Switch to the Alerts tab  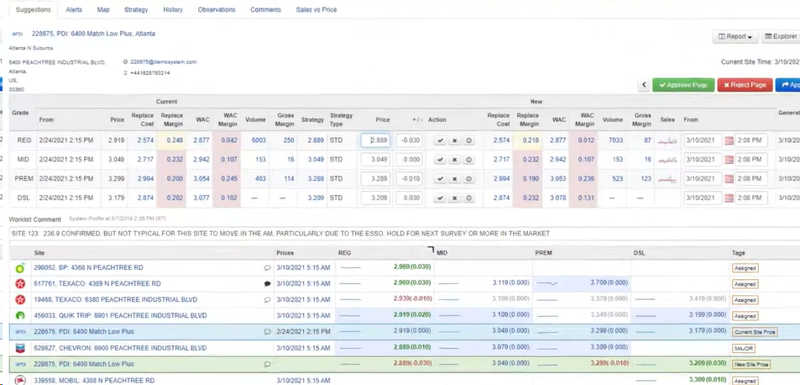[74, 10]
